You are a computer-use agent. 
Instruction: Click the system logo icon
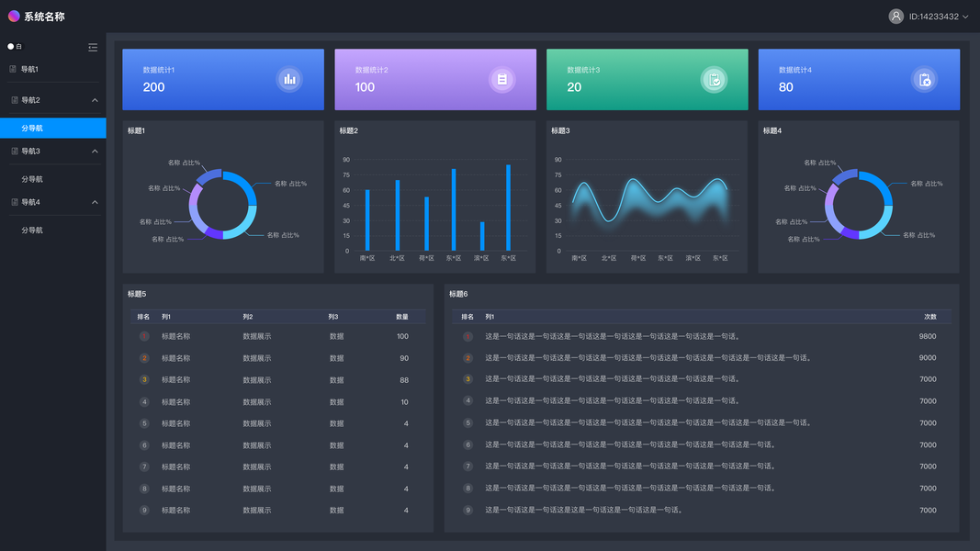coord(14,17)
